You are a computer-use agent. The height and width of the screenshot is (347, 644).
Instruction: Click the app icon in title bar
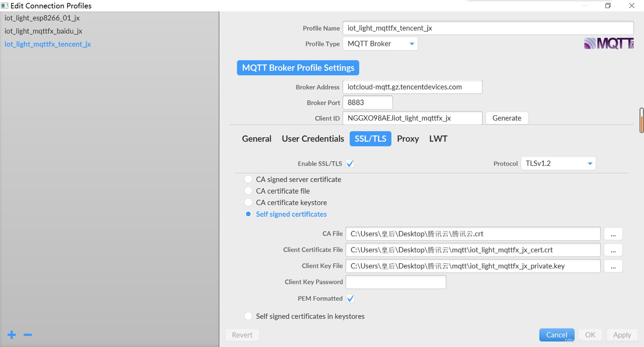pos(5,5)
